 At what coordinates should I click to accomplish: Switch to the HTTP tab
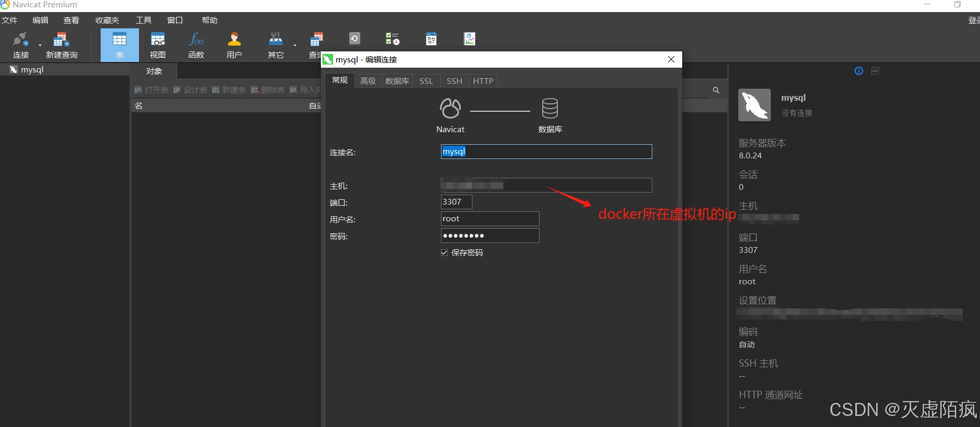[483, 81]
